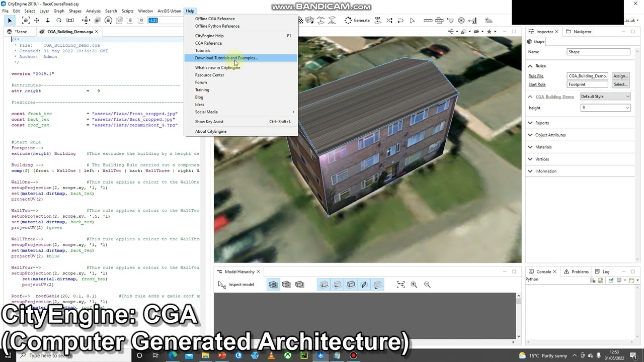Click the update seed shuffle icon
This screenshot has height=362, width=644.
[389, 20]
